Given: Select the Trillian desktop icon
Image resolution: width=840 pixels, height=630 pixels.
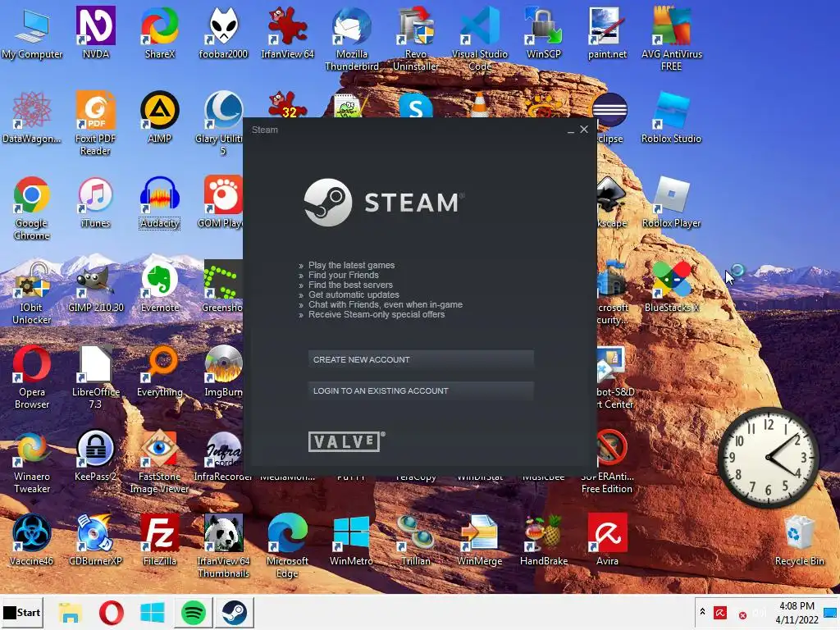Looking at the screenshot, I should pos(416,541).
